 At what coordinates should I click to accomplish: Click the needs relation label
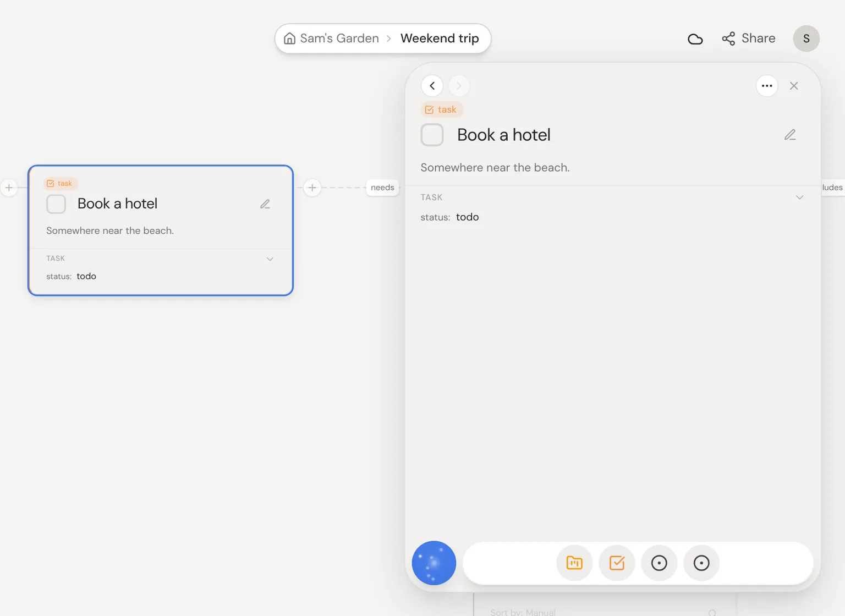382,188
